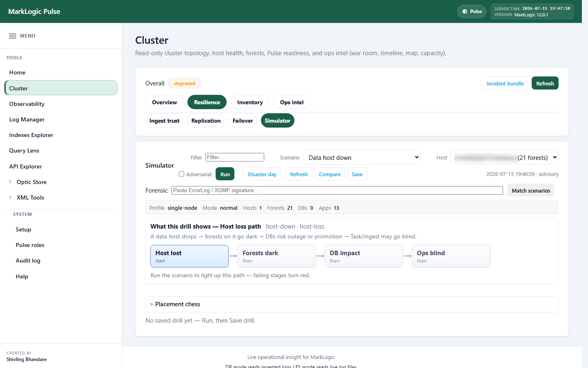Open Observability in sidebar
Viewport: 588px width, 368px height.
[x=61, y=104]
